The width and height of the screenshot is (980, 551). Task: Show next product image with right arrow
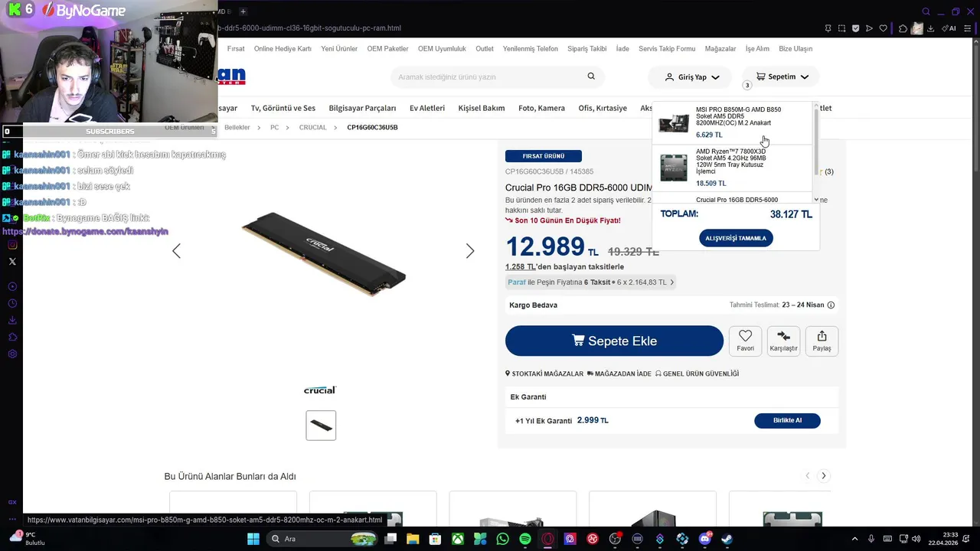[x=470, y=251]
